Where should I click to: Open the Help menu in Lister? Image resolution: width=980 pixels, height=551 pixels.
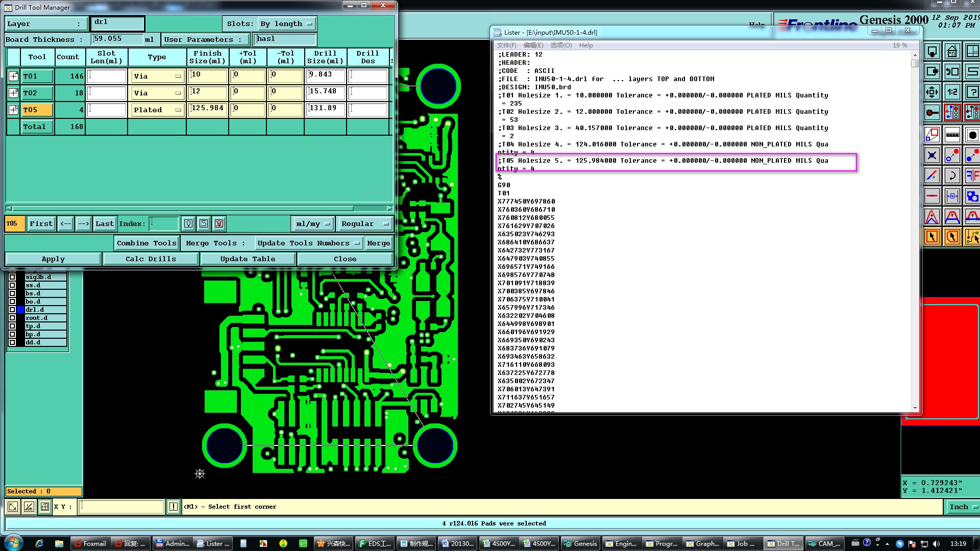585,45
